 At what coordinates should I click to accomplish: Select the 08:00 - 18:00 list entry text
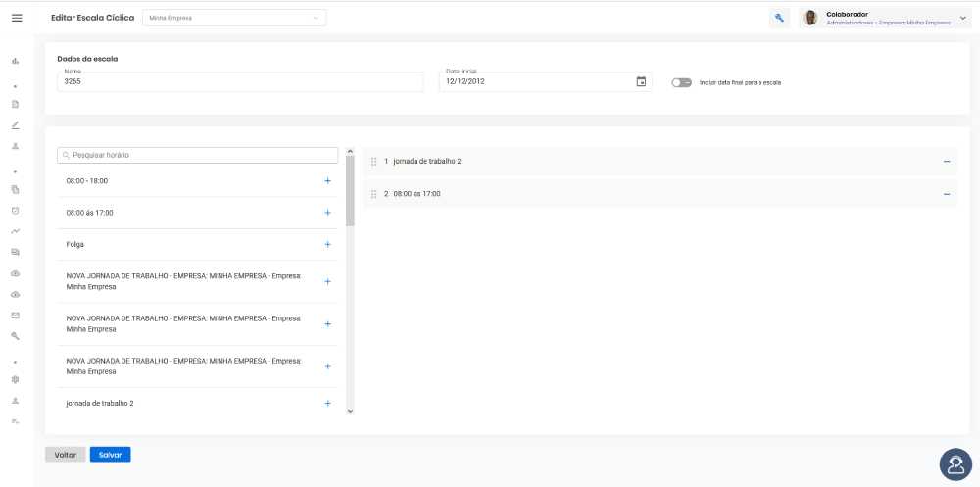(x=87, y=180)
